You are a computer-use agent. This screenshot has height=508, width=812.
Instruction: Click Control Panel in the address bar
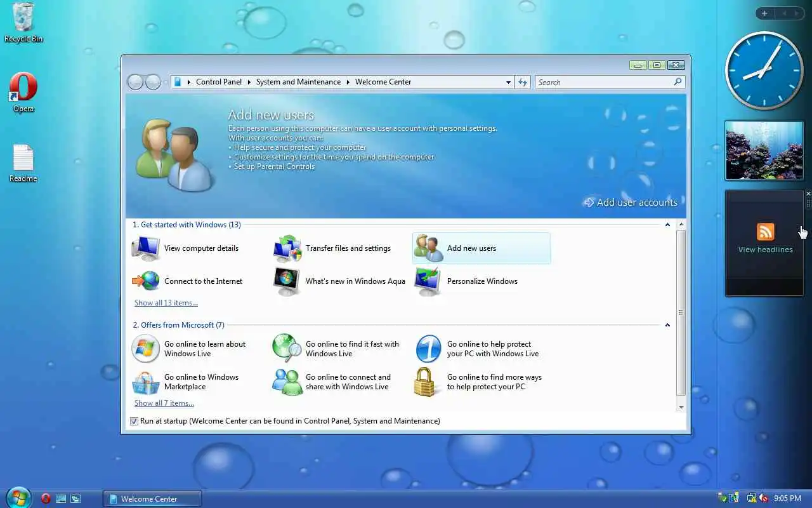(219, 82)
